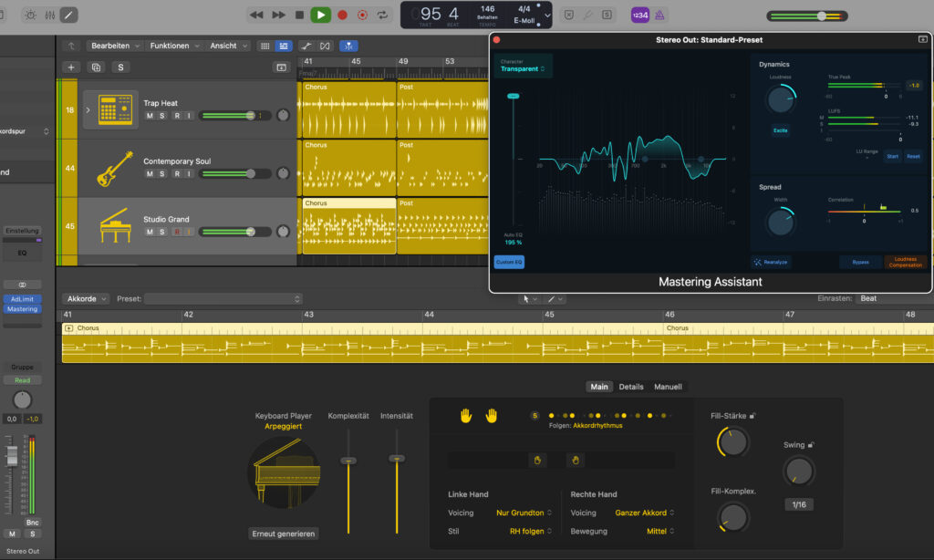The image size is (934, 560).
Task: Click the left-hand icon in Keyboard Player
Action: pyautogui.click(x=466, y=416)
